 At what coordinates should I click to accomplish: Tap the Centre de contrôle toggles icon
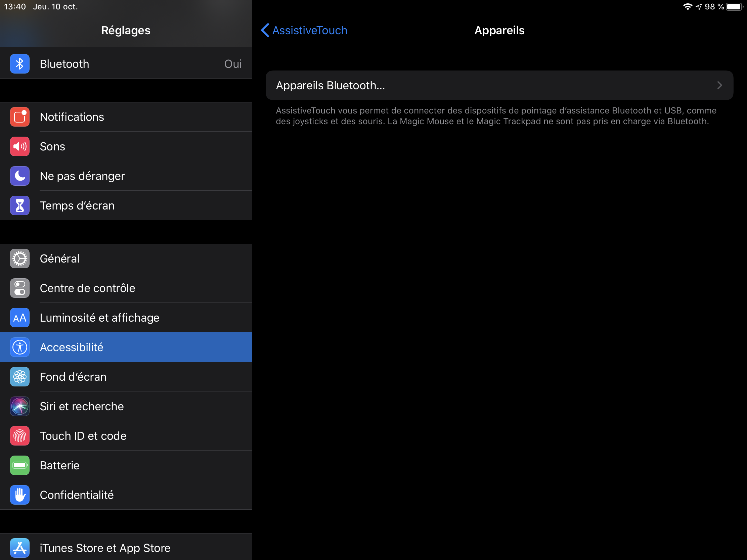click(x=19, y=288)
